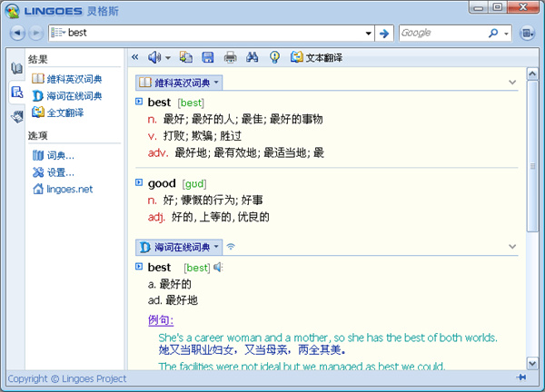
Task: Open the 文本翻译 text translation button
Action: (x=315, y=57)
